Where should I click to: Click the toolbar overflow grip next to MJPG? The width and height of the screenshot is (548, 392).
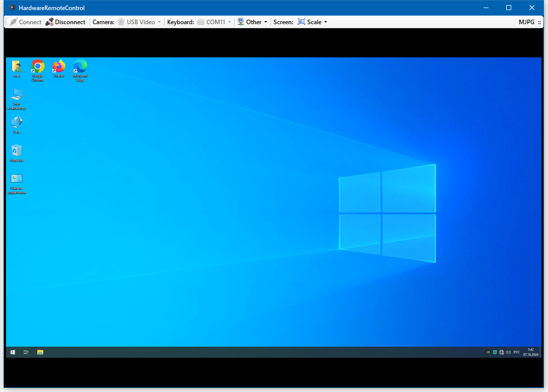coord(539,22)
